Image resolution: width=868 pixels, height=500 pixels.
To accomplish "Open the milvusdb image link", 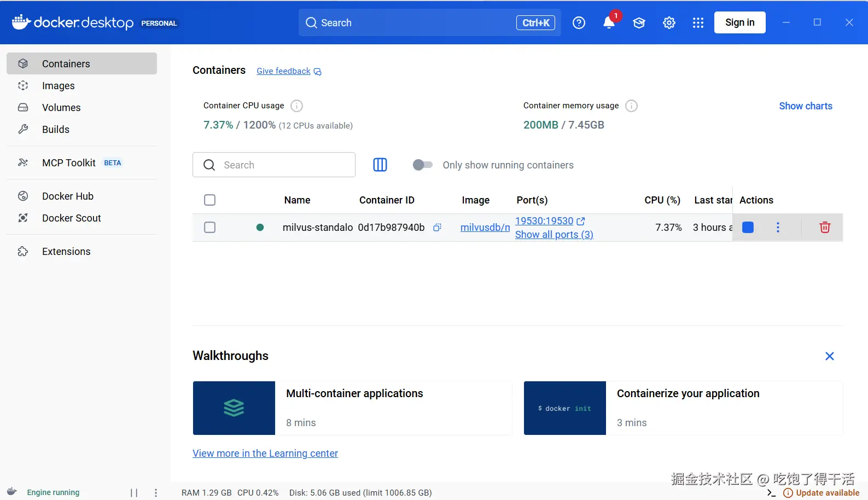I will pos(485,227).
